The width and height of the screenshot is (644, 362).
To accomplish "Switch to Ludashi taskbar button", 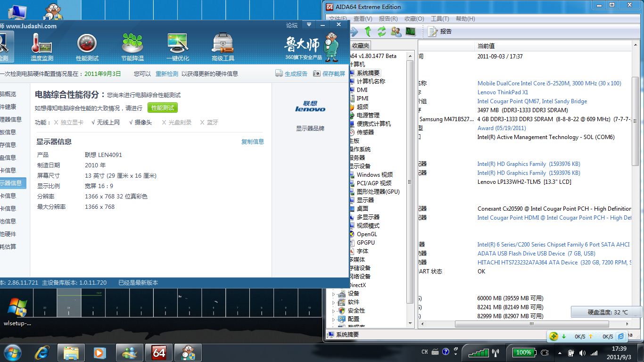I will coord(188,353).
